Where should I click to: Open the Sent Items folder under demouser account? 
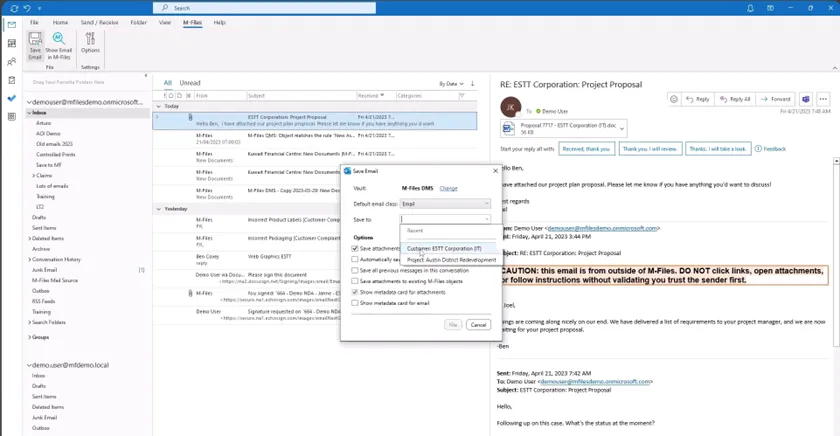[44, 228]
